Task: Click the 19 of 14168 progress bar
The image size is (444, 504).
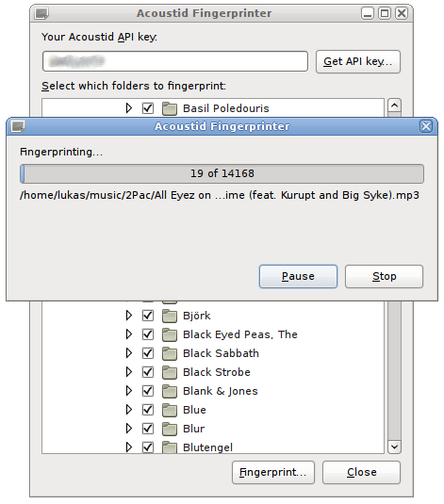Action: tap(222, 174)
